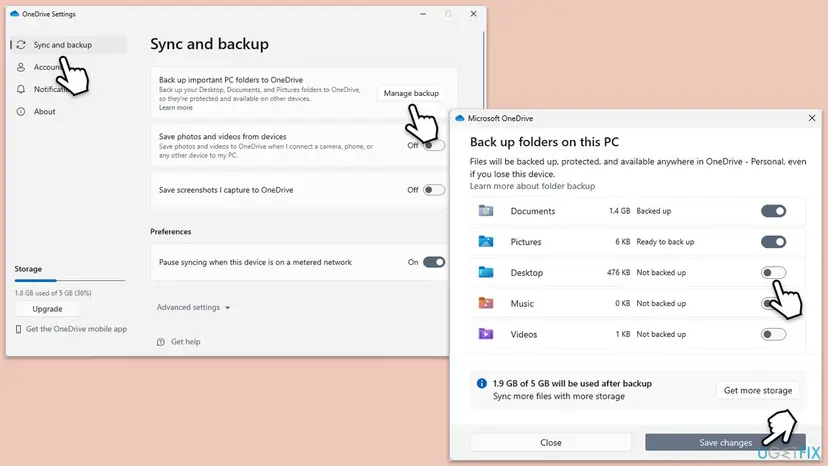Click 'Ready to back up' status for Pictures
Image resolution: width=828 pixels, height=466 pixels.
[x=665, y=242]
